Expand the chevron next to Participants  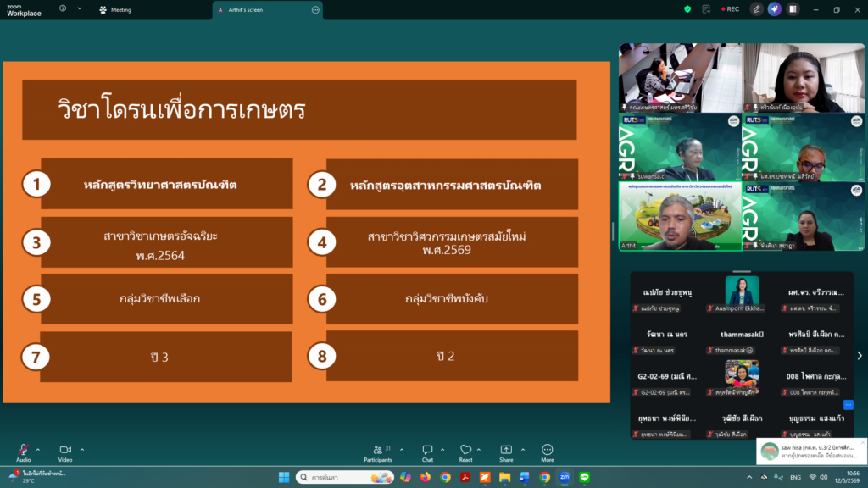coord(402,450)
